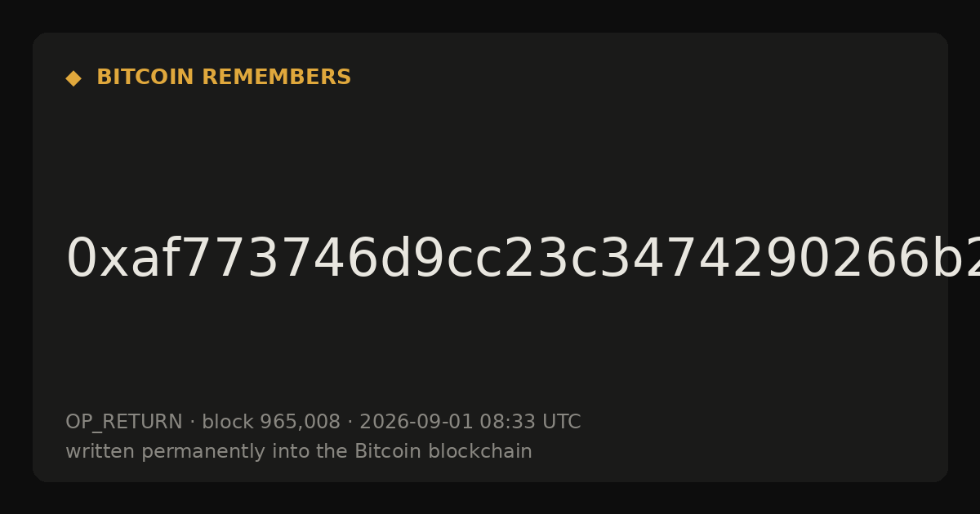Click the word Bitcoin in the footer line
This screenshot has height=514, width=980.
(390, 452)
